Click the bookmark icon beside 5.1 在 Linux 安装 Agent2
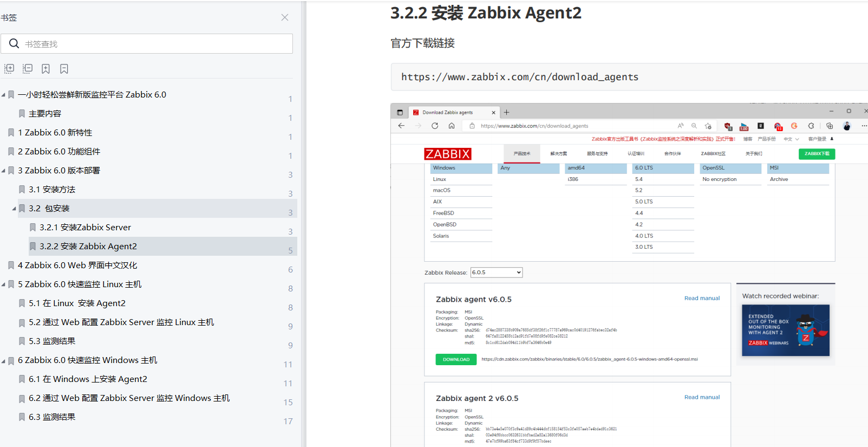 [x=22, y=303]
